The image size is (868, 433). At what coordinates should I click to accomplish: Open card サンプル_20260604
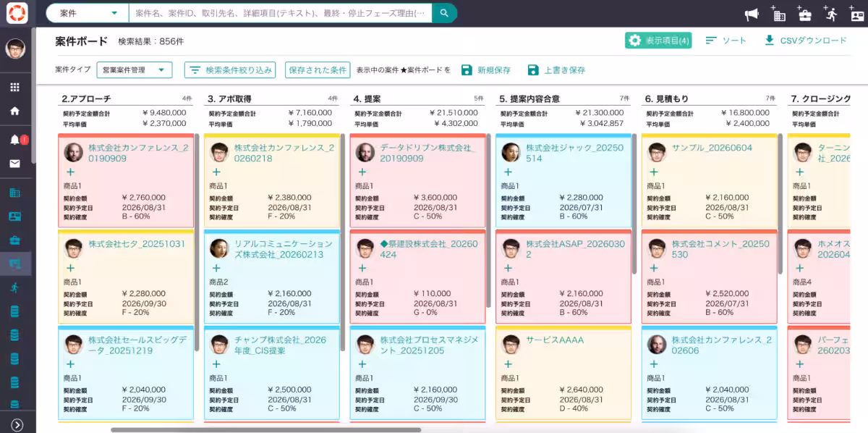point(710,181)
